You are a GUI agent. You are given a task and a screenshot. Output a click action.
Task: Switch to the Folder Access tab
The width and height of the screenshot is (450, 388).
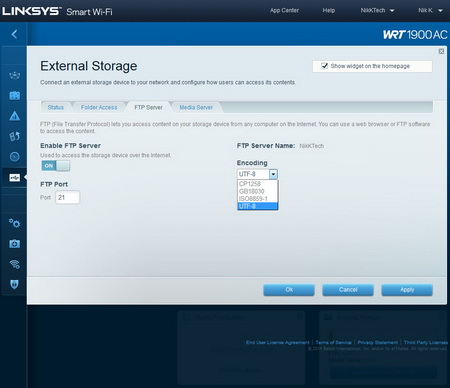click(x=99, y=107)
